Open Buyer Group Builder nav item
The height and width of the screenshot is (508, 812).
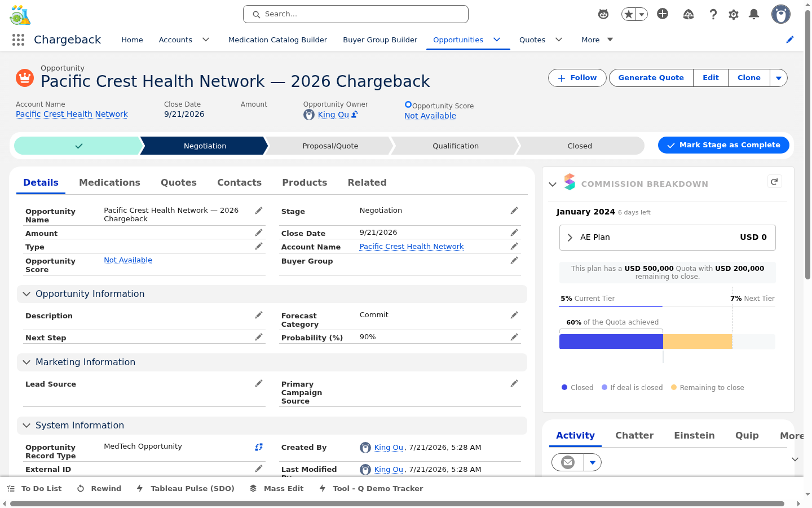pos(380,40)
